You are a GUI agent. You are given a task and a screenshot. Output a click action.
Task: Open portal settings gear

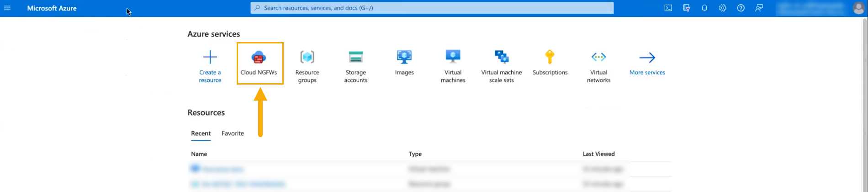722,8
